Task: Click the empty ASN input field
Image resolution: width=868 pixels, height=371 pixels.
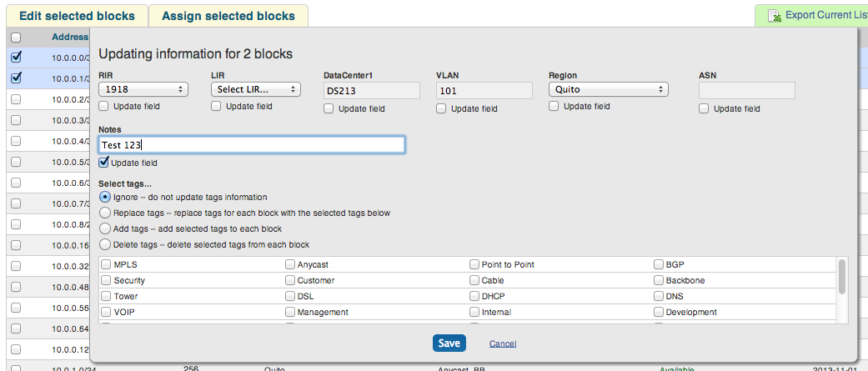Action: coord(746,90)
